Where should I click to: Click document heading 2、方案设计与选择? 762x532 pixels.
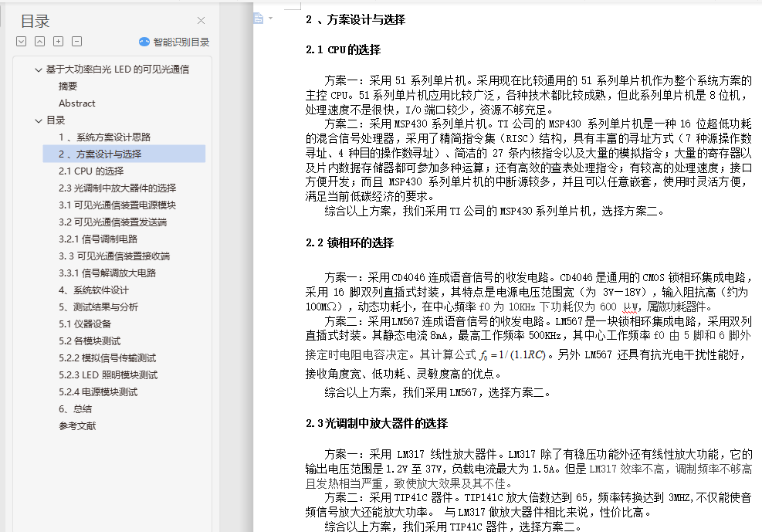coord(355,19)
